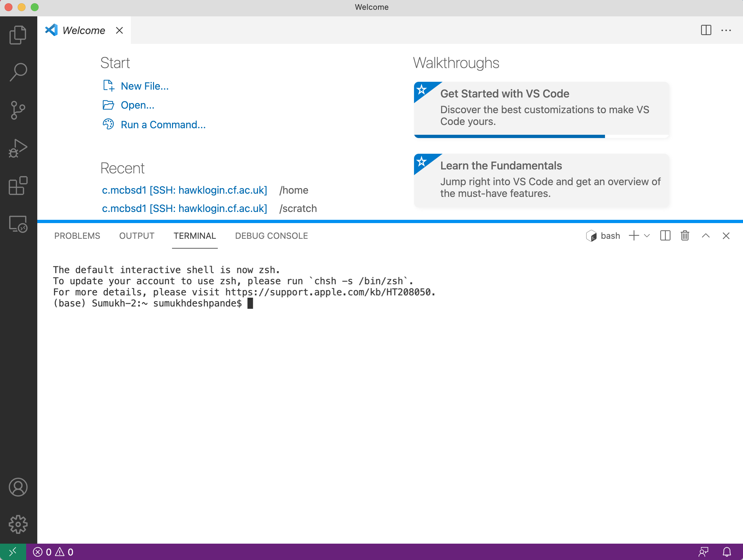Open the Extensions view
743x560 pixels.
pyautogui.click(x=18, y=186)
